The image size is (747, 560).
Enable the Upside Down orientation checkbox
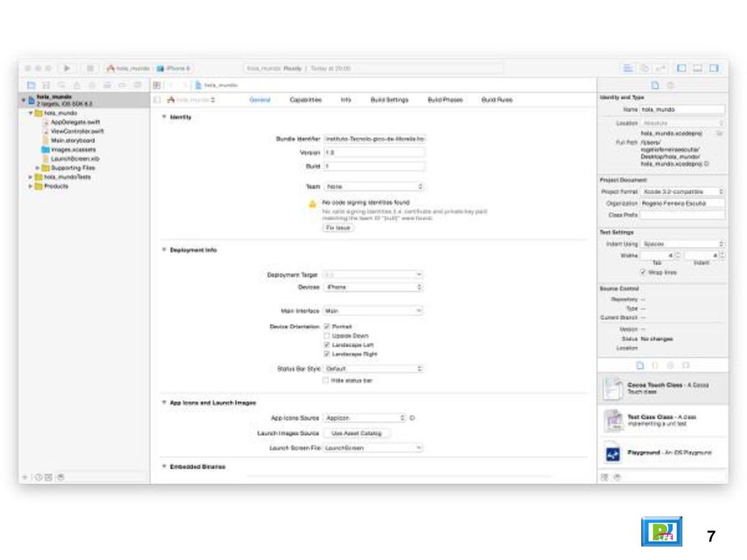pos(327,335)
